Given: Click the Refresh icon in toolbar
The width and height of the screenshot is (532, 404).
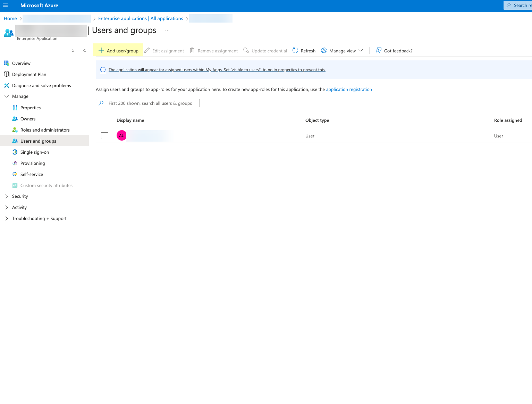Looking at the screenshot, I should (x=295, y=51).
